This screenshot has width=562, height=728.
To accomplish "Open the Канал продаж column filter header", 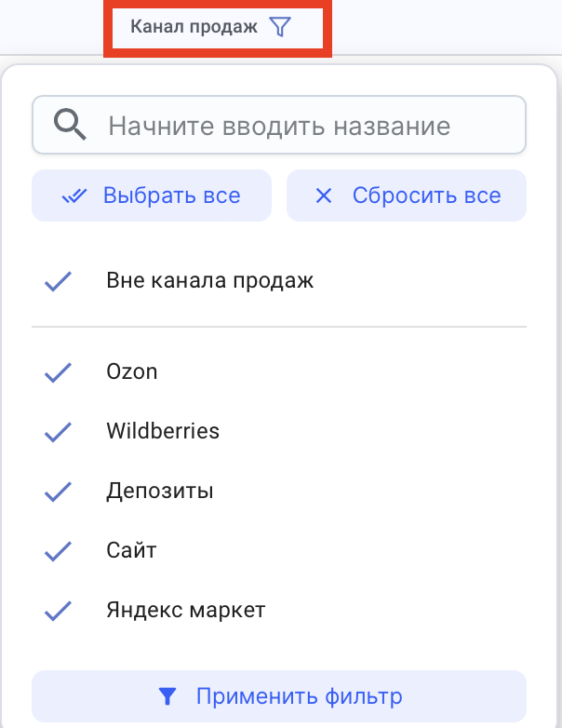I will click(194, 28).
